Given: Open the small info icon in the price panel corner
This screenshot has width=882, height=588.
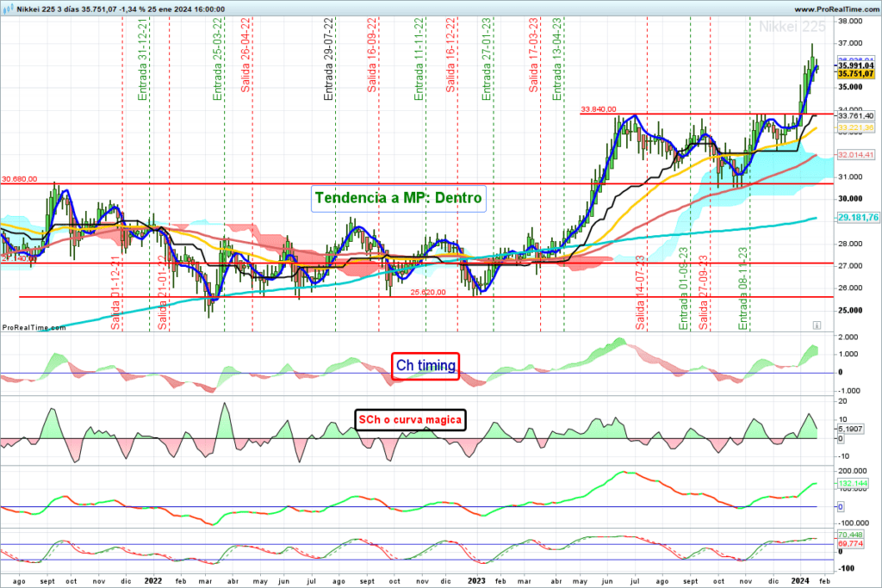Looking at the screenshot, I should pyautogui.click(x=817, y=325).
